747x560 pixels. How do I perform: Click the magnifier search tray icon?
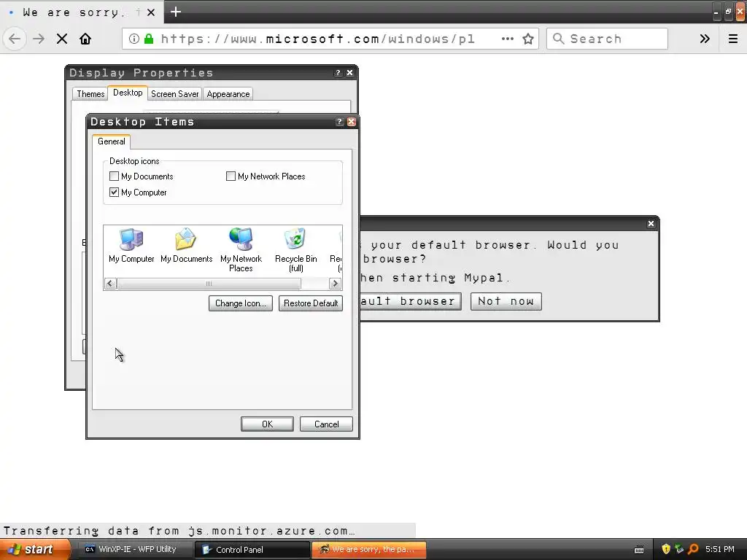click(693, 550)
